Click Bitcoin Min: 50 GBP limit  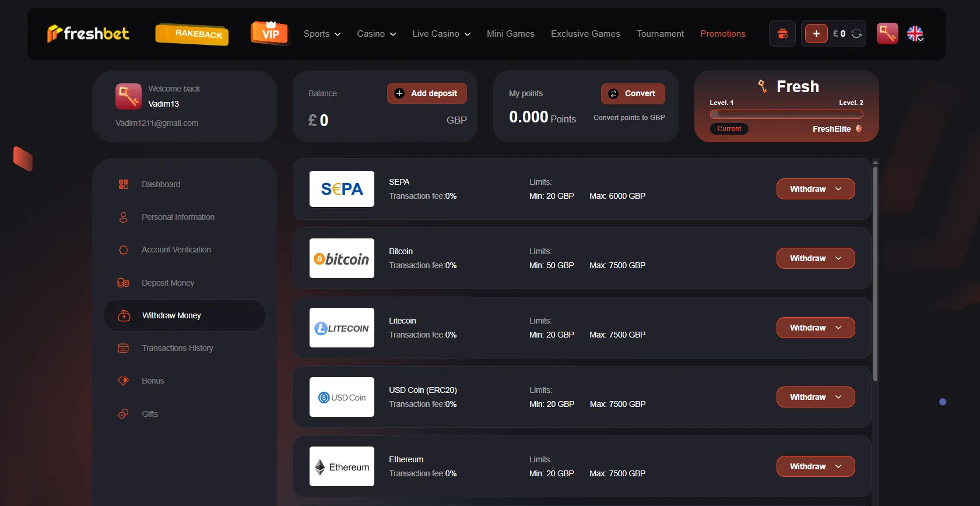coord(552,265)
